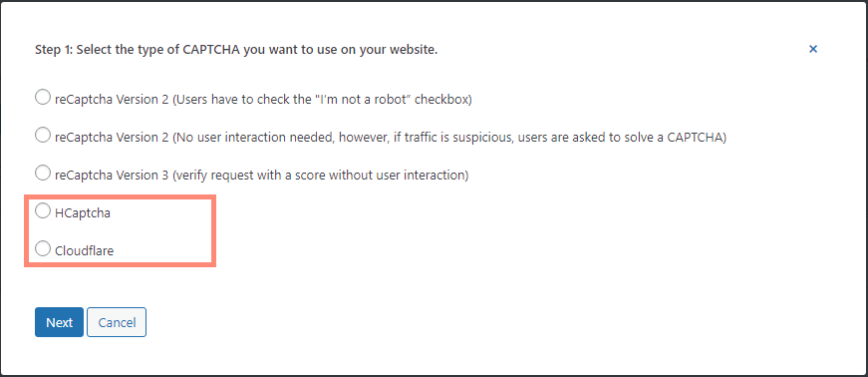868x377 pixels.
Task: Select the Cloudflare radio button
Action: tap(43, 249)
